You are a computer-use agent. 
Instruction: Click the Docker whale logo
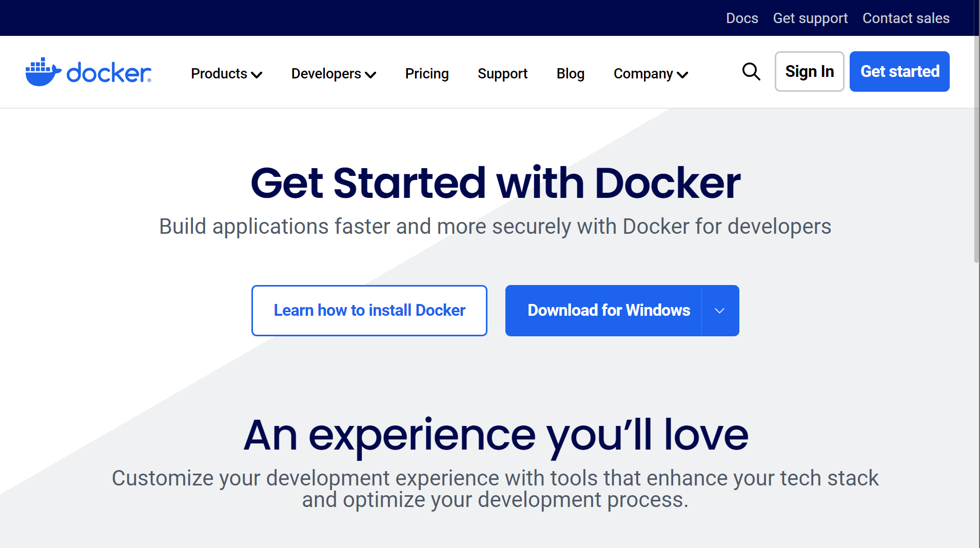click(88, 72)
